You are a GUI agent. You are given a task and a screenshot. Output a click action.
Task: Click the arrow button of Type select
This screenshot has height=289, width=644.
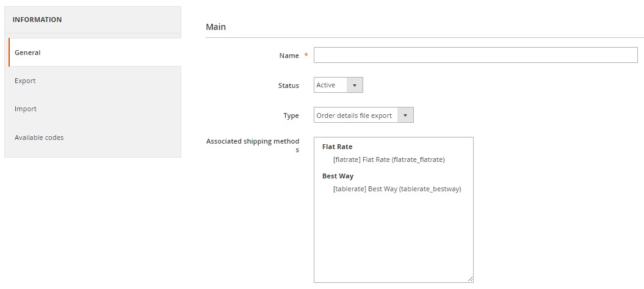point(405,115)
